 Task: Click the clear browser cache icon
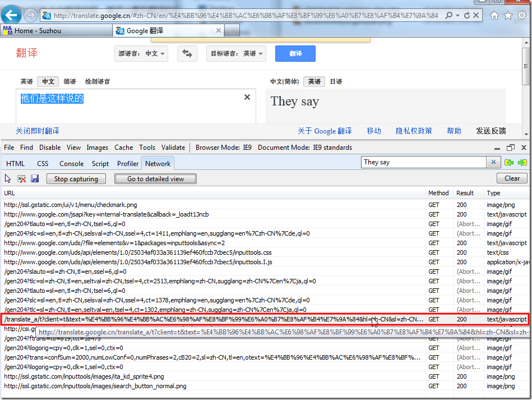pyautogui.click(x=22, y=178)
